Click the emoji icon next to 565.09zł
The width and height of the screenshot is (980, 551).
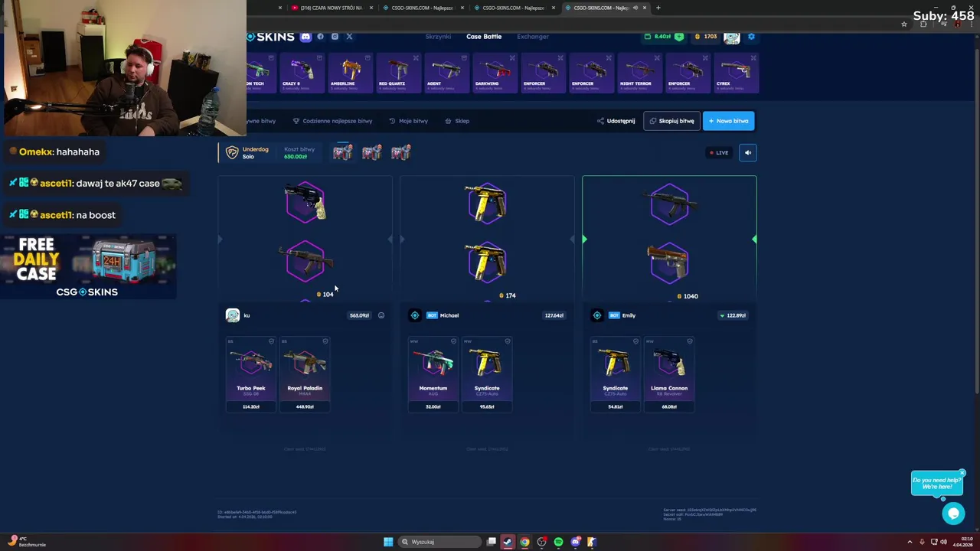[x=381, y=315]
